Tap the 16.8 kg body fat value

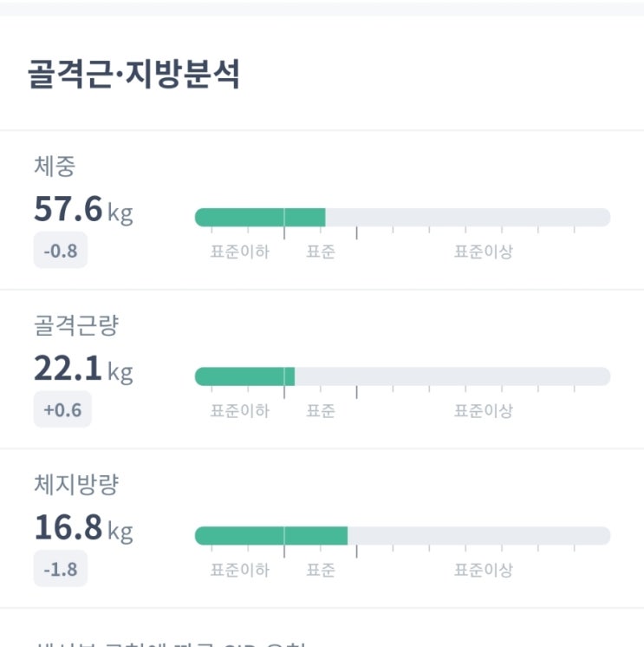pos(83,527)
